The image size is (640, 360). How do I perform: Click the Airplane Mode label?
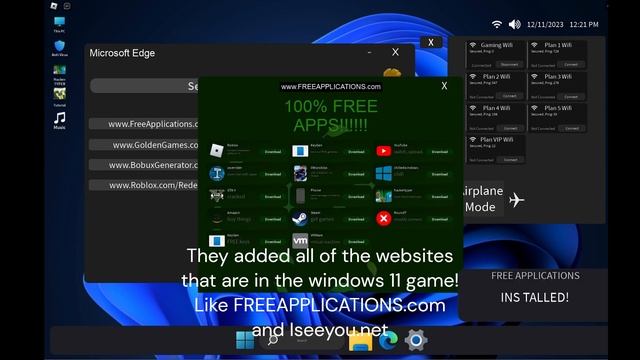(482, 199)
